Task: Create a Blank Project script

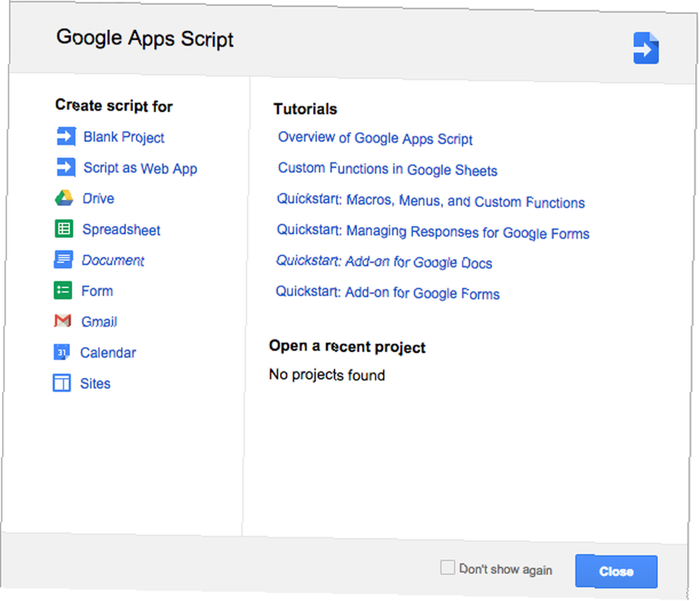Action: click(x=124, y=137)
